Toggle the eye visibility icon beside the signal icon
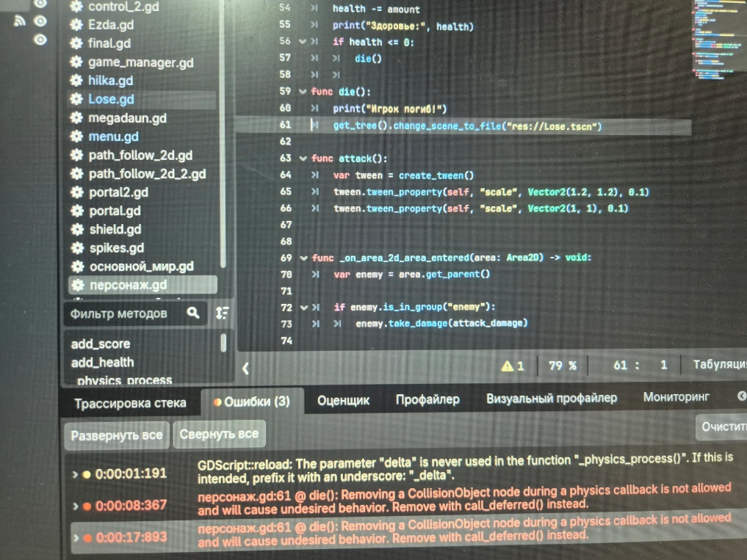The height and width of the screenshot is (560, 747). pos(40,21)
